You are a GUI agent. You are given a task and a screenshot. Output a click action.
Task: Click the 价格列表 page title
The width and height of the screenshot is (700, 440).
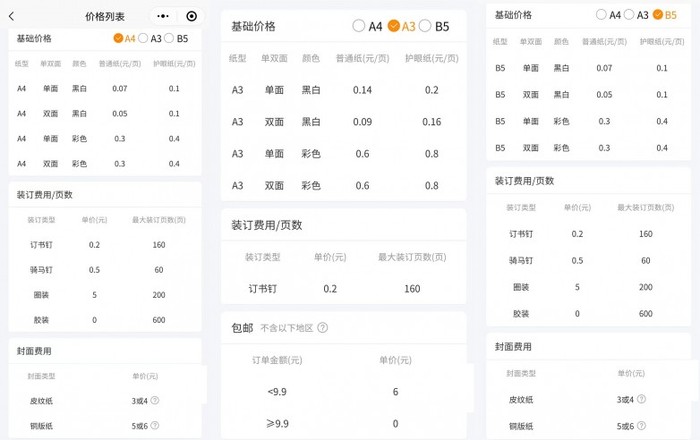(x=105, y=17)
